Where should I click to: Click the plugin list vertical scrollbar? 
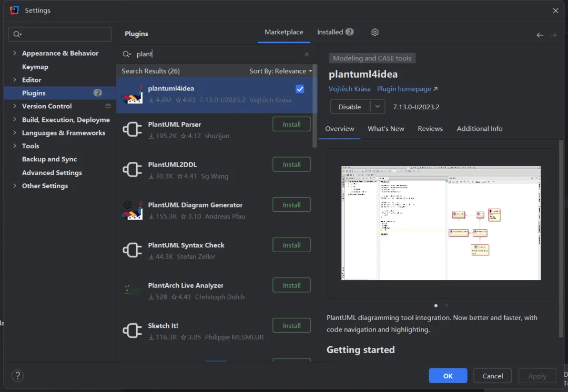(x=315, y=107)
